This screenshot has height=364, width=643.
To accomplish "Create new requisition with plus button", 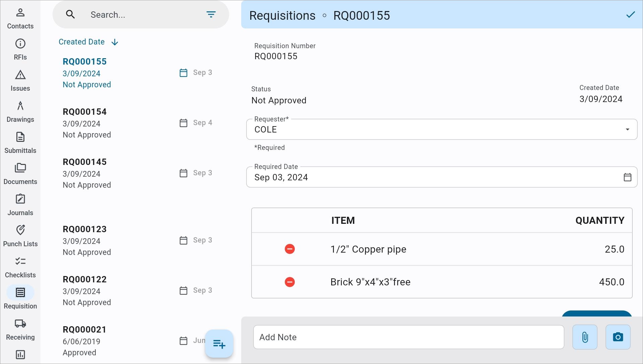I will point(219,344).
